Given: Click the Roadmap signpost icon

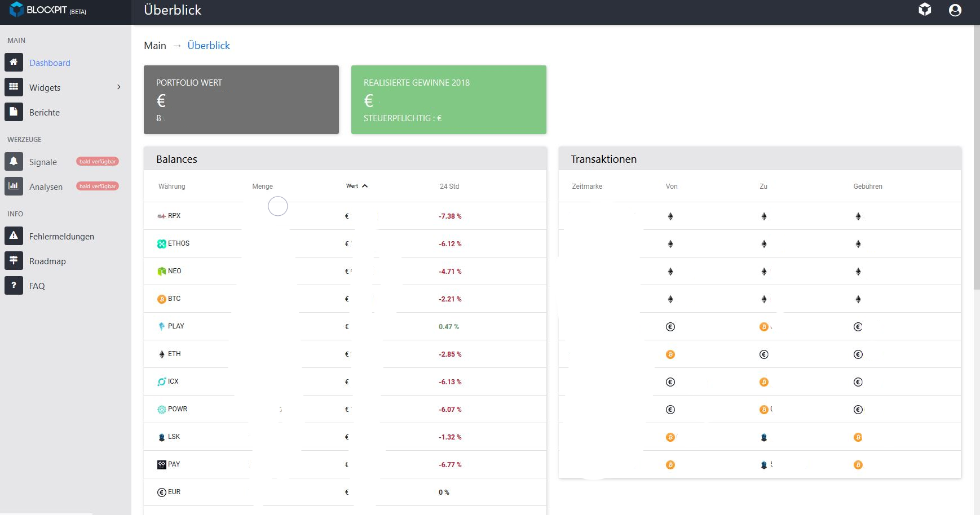Looking at the screenshot, I should pos(14,260).
